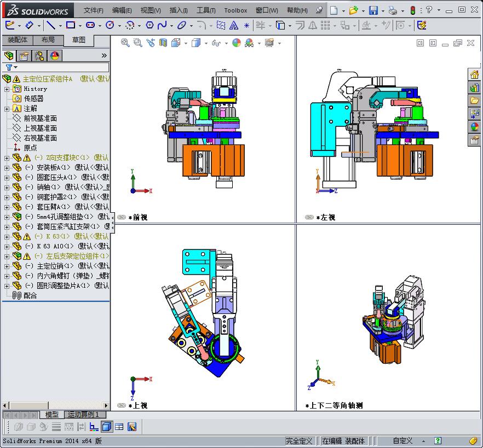
Task: Open the PropertyManager tab icon
Action: click(x=24, y=56)
